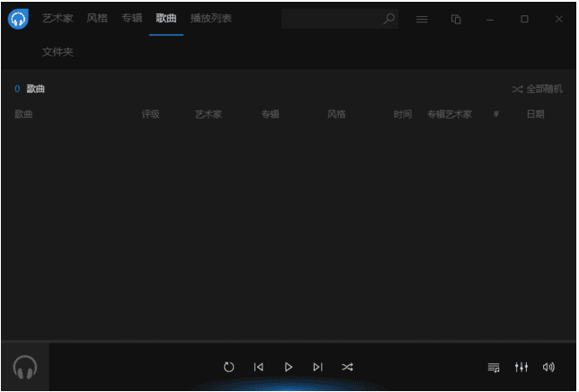Screen dimensions: 579x392
Task: Close the player window
Action: pos(559,19)
